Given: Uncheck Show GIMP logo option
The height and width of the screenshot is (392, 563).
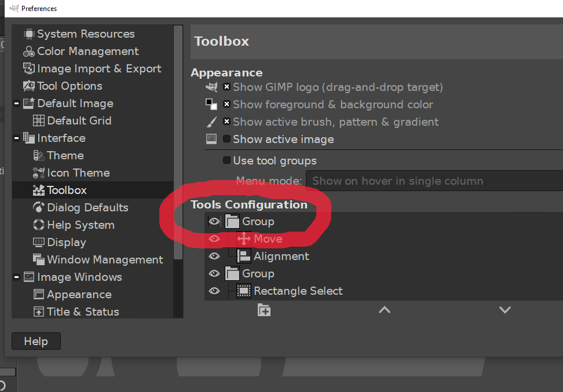Looking at the screenshot, I should [x=226, y=86].
